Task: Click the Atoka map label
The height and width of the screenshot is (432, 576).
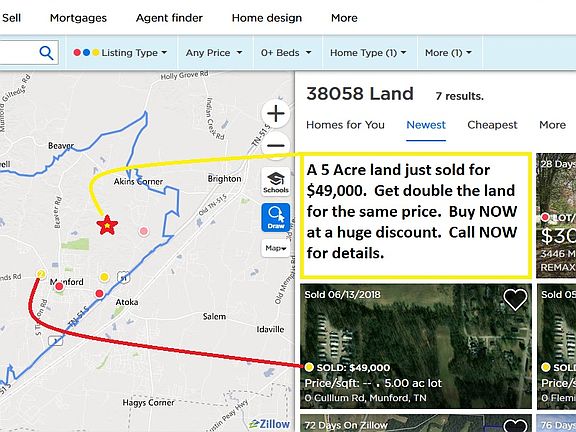Action: coord(127,302)
